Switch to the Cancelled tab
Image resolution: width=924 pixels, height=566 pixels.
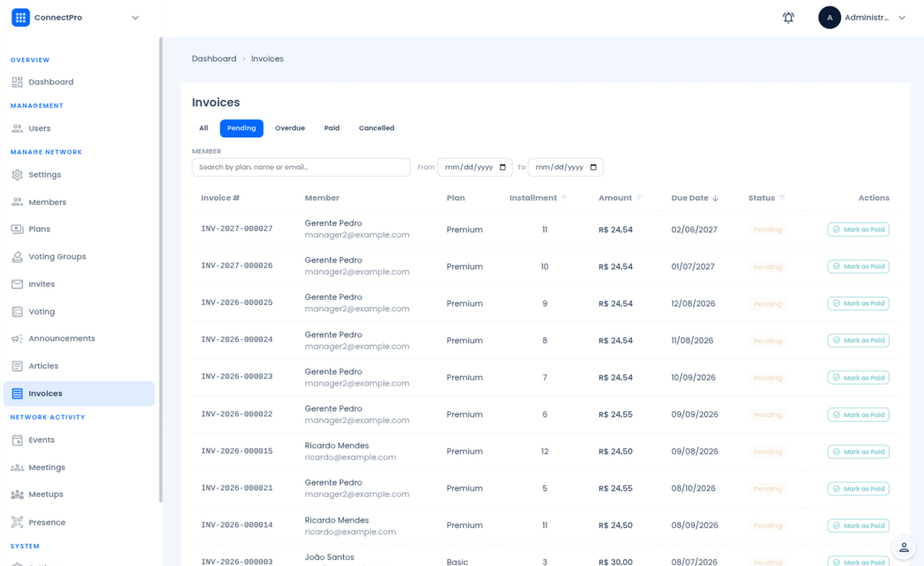(377, 128)
